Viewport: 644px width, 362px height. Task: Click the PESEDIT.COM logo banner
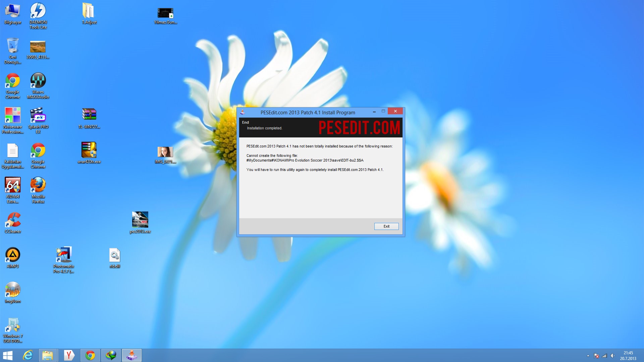click(359, 128)
